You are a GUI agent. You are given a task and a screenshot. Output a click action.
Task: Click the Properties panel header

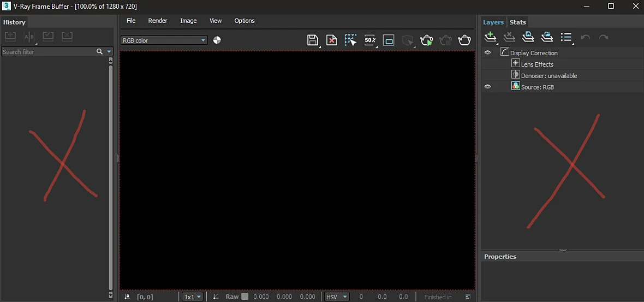coord(563,256)
